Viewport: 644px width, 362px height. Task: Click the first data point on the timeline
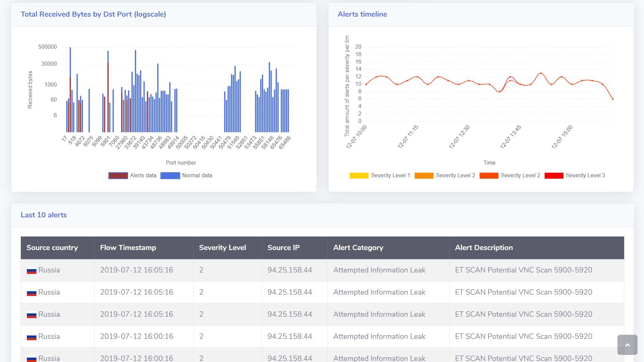click(x=366, y=84)
